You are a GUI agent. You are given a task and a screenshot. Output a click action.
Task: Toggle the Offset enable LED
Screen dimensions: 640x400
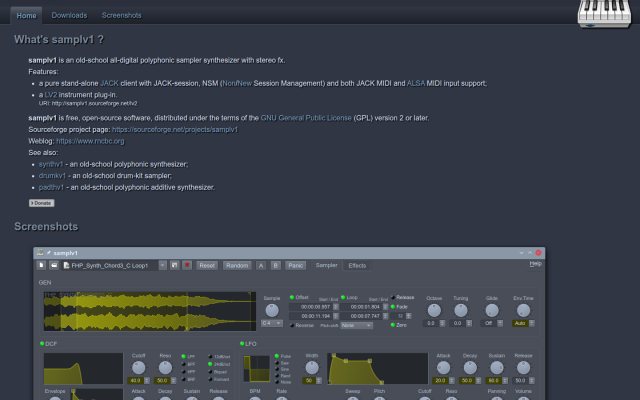coord(292,297)
